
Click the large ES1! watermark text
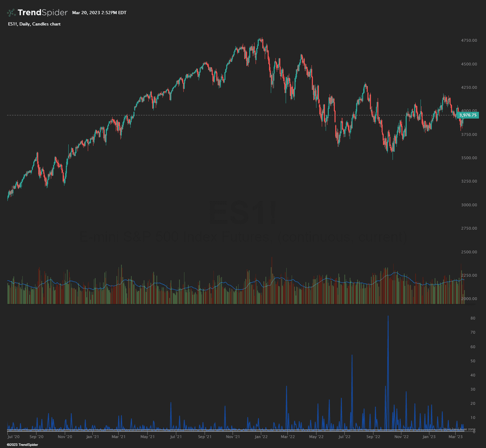click(x=243, y=213)
